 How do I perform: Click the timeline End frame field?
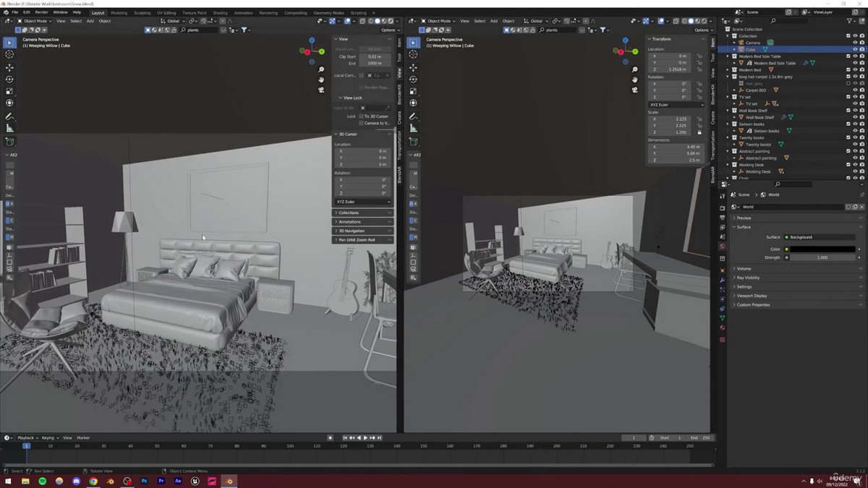point(701,437)
